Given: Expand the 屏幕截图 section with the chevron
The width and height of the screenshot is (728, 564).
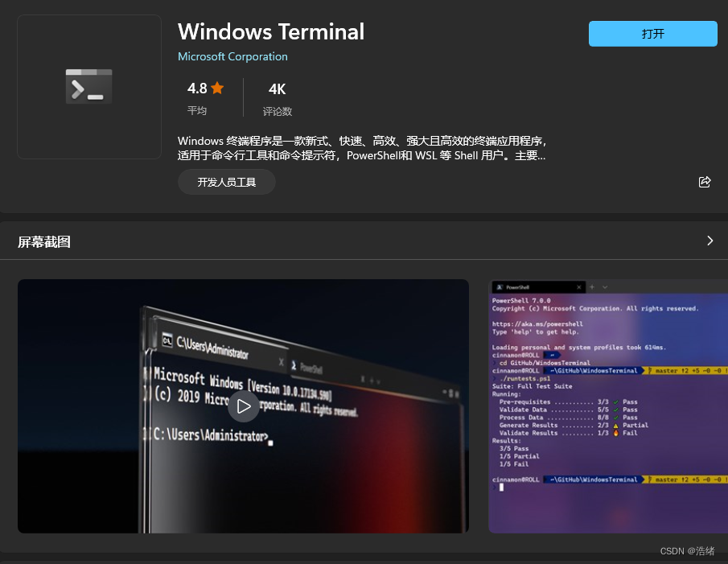Looking at the screenshot, I should pyautogui.click(x=709, y=241).
